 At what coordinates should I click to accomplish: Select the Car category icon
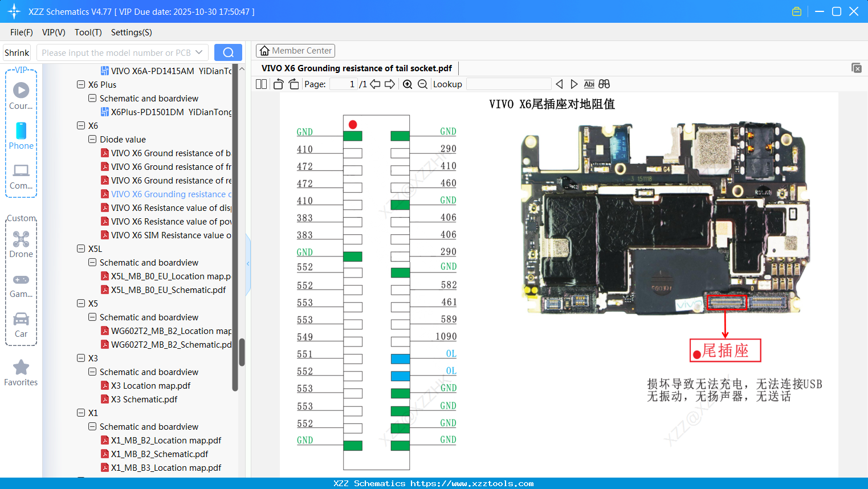coord(21,320)
